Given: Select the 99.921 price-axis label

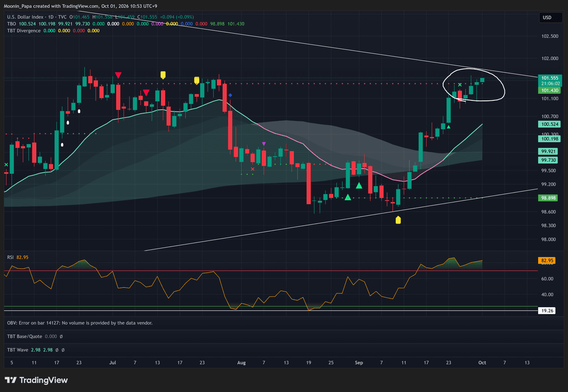Looking at the screenshot, I should click(x=549, y=151).
